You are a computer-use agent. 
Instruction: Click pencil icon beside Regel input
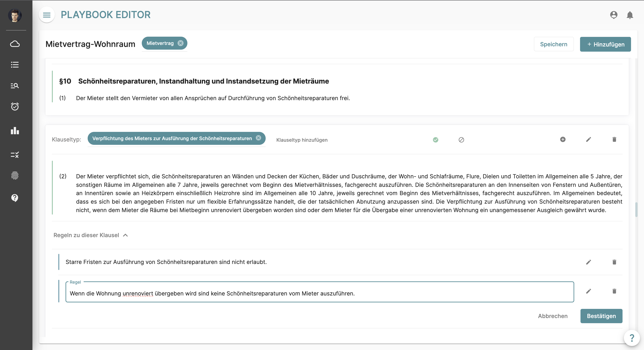point(589,291)
